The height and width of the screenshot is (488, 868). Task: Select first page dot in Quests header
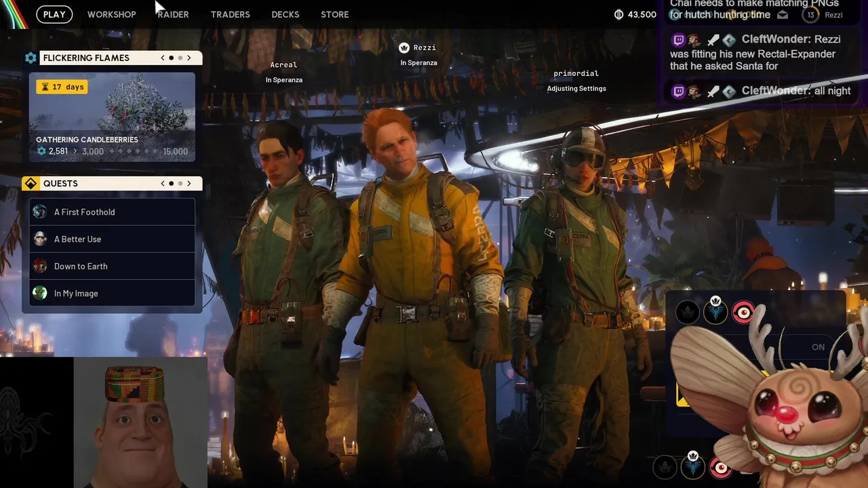tap(172, 184)
